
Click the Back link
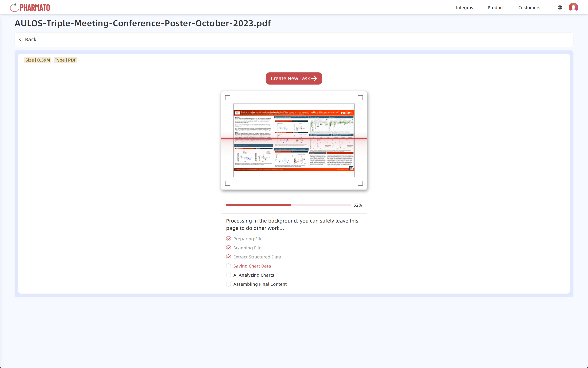(x=31, y=39)
